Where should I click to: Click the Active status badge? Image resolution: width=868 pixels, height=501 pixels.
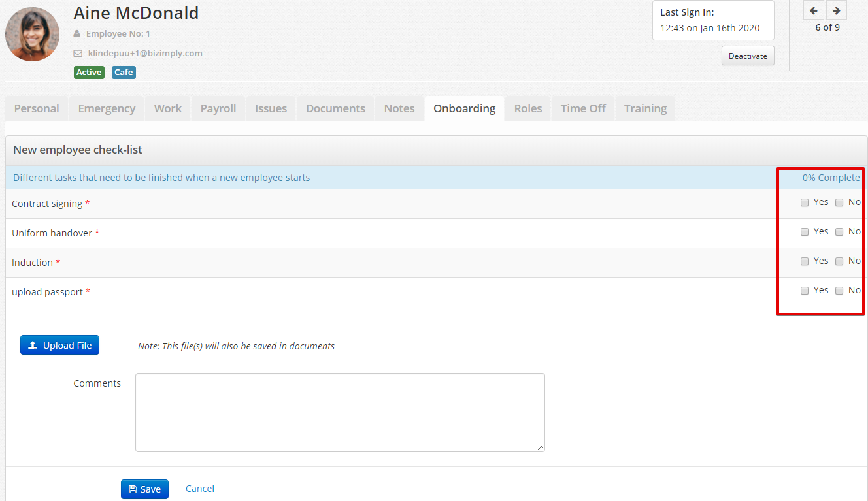click(89, 73)
